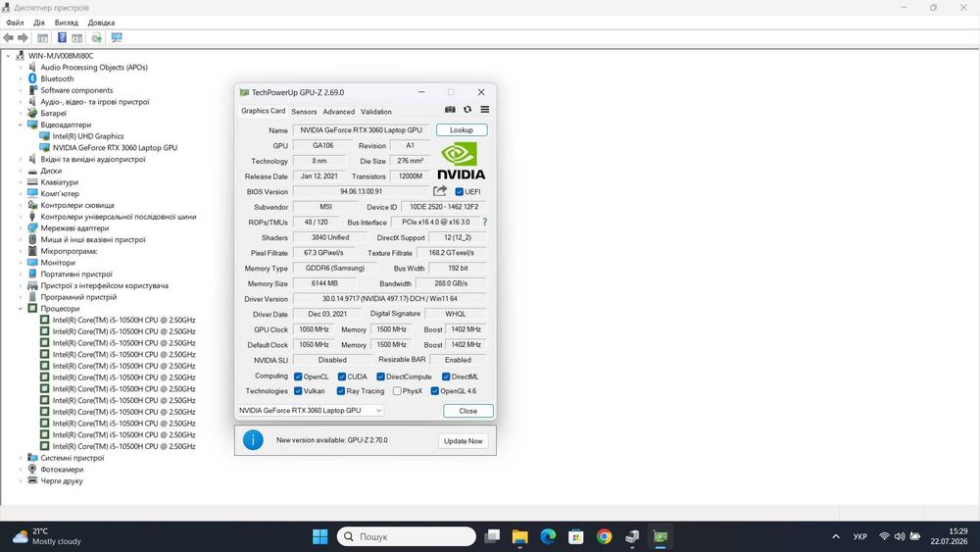Toggle the PhysX checkbox
This screenshot has height=552, width=980.
[397, 391]
